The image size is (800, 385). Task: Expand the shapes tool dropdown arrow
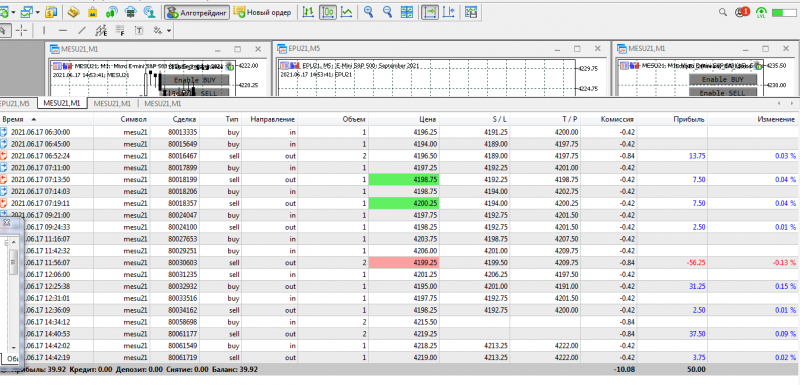click(169, 32)
